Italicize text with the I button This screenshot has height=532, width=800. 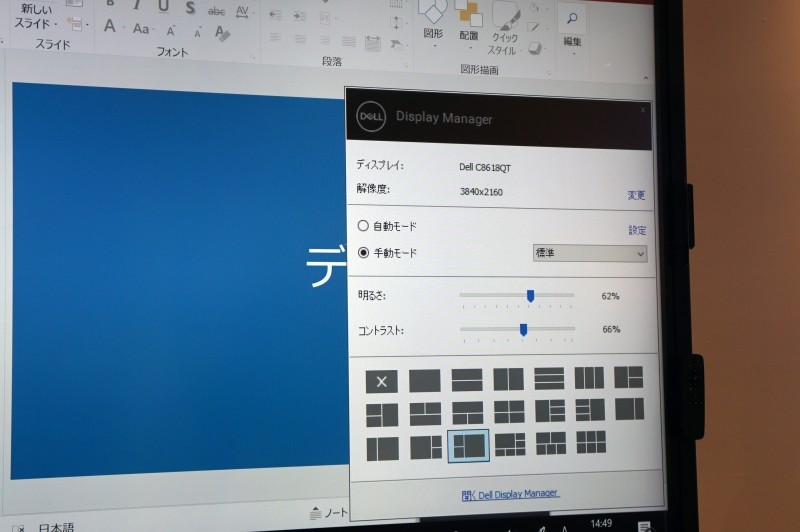[x=137, y=5]
